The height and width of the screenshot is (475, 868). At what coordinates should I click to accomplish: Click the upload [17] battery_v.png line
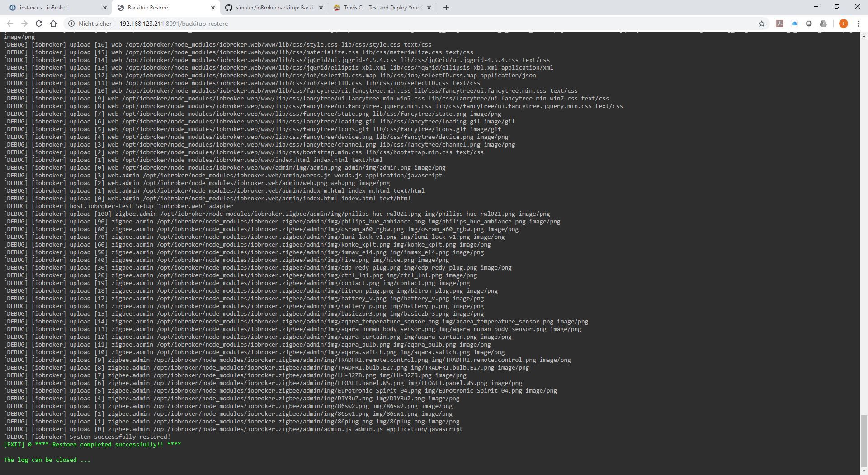[244, 298]
